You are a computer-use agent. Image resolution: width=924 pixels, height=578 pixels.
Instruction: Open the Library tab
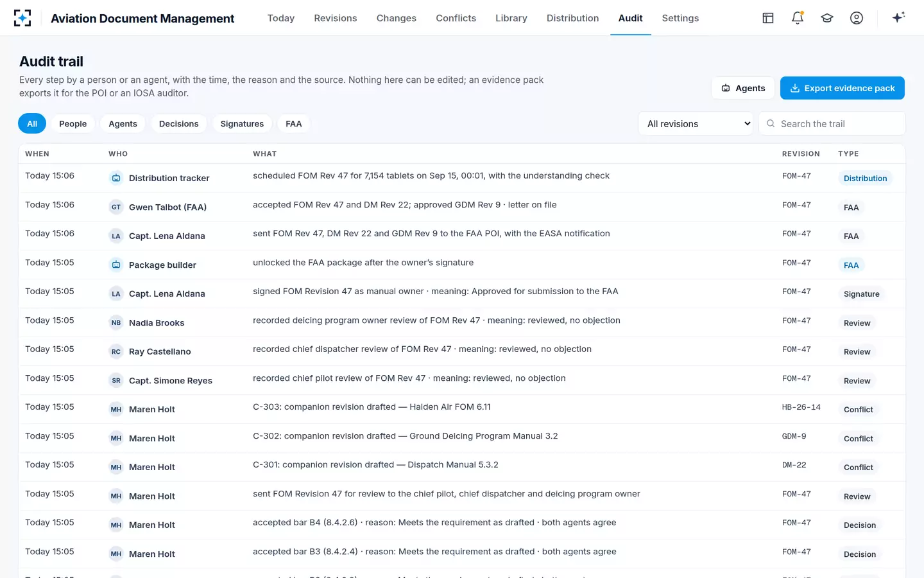pyautogui.click(x=511, y=18)
